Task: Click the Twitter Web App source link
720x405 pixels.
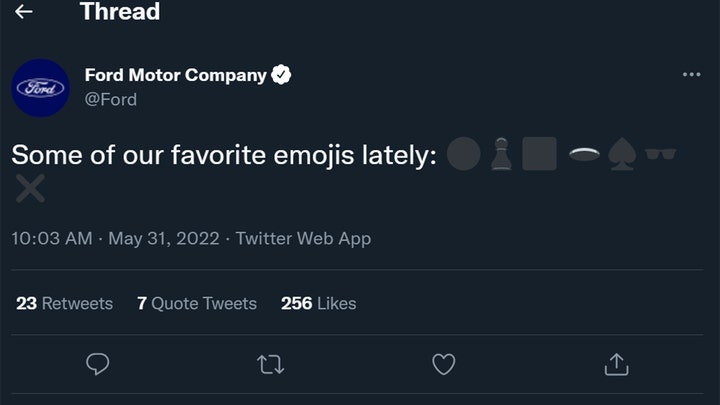Action: point(303,239)
